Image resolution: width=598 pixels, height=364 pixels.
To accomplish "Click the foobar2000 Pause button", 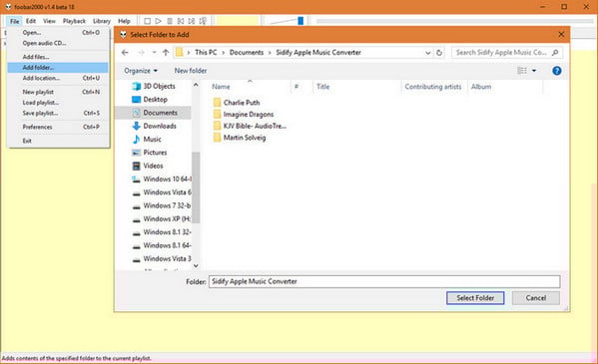I will (170, 21).
